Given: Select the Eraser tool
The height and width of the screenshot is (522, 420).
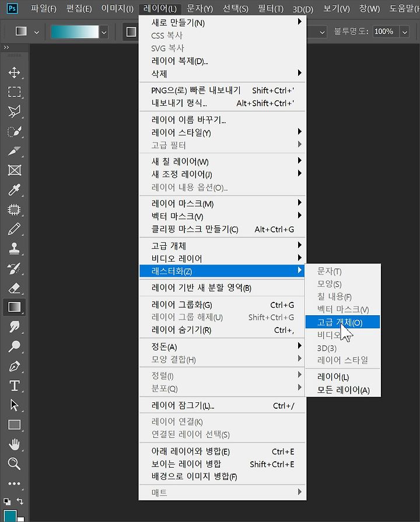Looking at the screenshot, I should [x=14, y=288].
